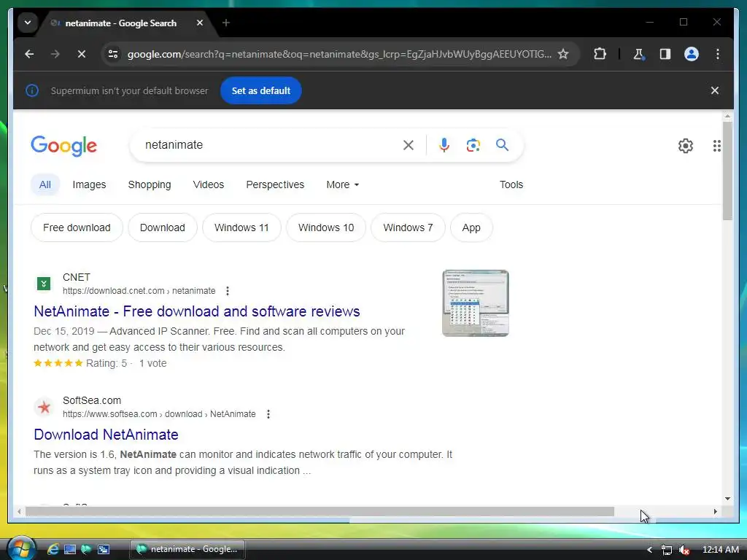This screenshot has width=747, height=560.
Task: Search by image with Lens icon
Action: tap(473, 145)
